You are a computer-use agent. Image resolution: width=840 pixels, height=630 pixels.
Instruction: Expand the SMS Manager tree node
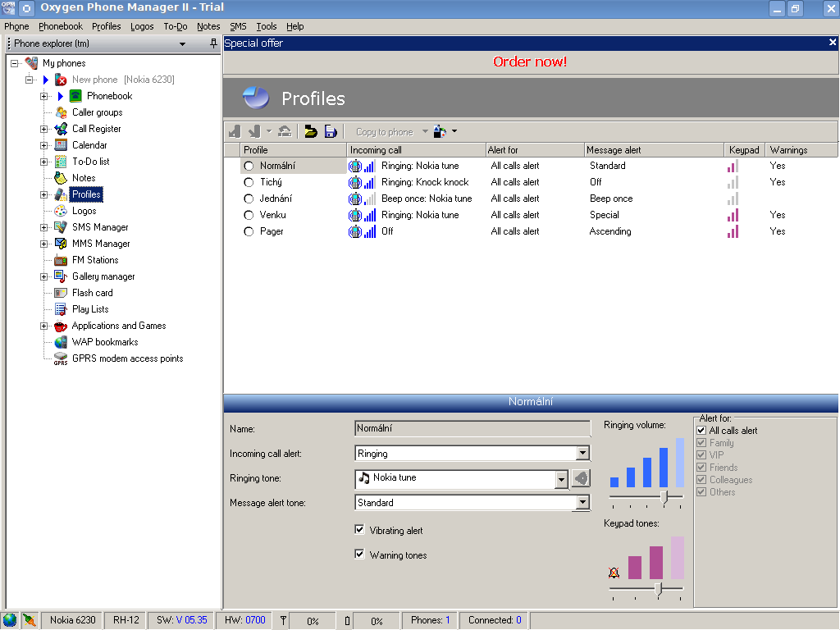(x=44, y=227)
